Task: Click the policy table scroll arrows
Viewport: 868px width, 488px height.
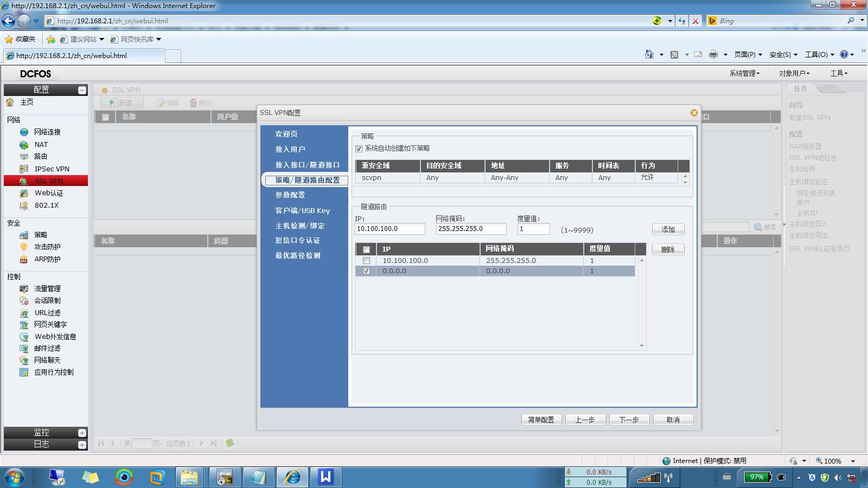Action: point(685,179)
